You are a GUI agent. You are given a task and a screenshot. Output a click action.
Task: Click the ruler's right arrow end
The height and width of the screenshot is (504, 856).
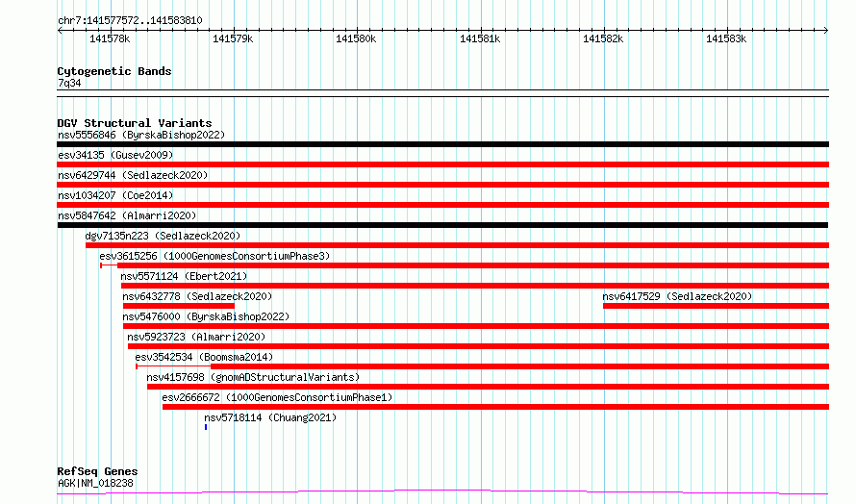point(826,30)
